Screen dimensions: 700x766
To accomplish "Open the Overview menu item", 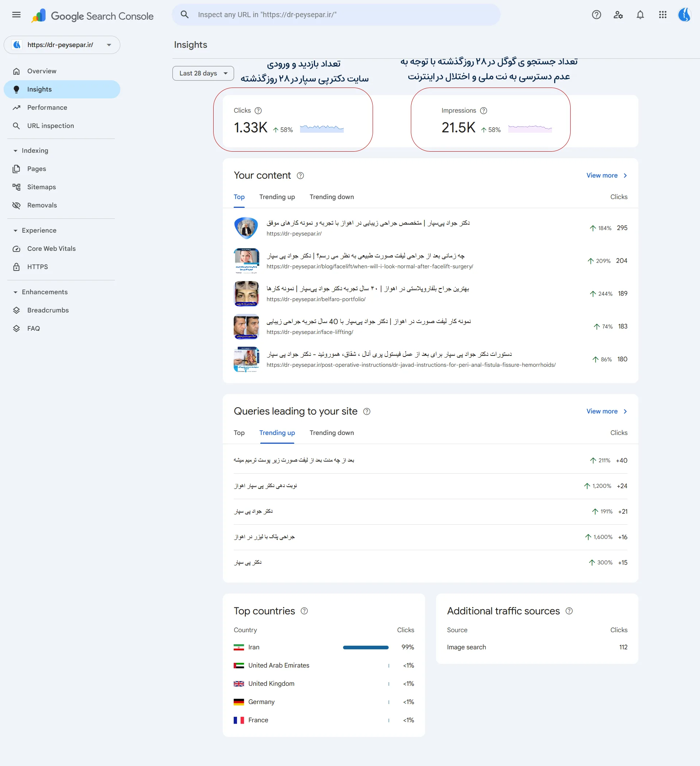I will (62, 71).
